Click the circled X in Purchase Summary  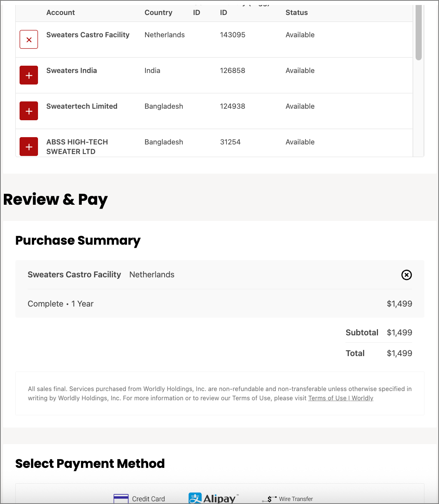coord(406,275)
